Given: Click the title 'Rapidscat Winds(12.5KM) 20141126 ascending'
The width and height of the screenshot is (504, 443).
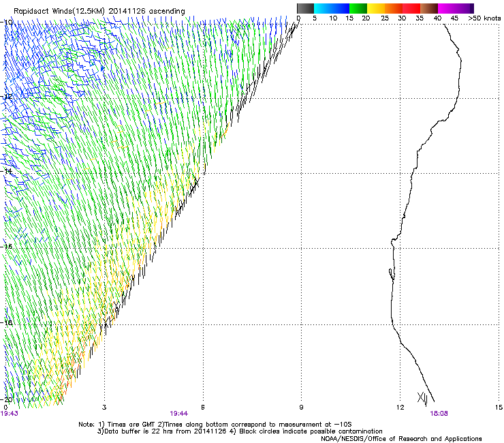Looking at the screenshot, I should tap(99, 12).
